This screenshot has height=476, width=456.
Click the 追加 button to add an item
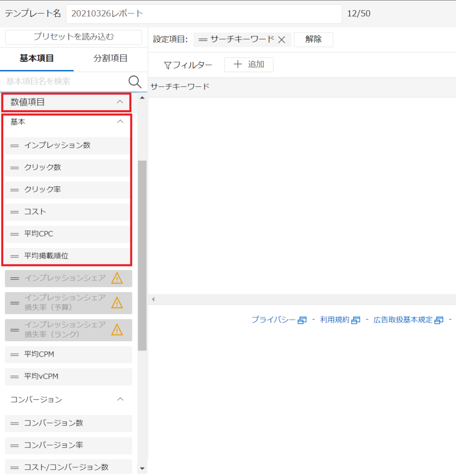(x=248, y=65)
